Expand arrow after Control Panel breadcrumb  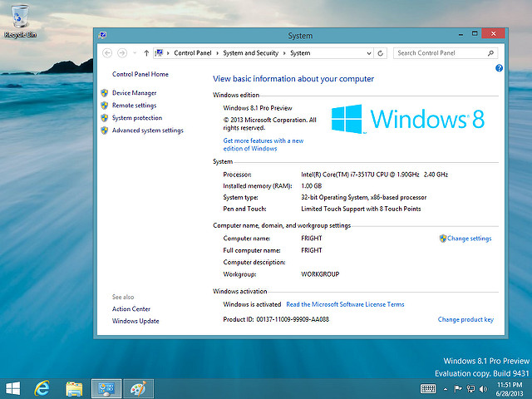(x=217, y=53)
